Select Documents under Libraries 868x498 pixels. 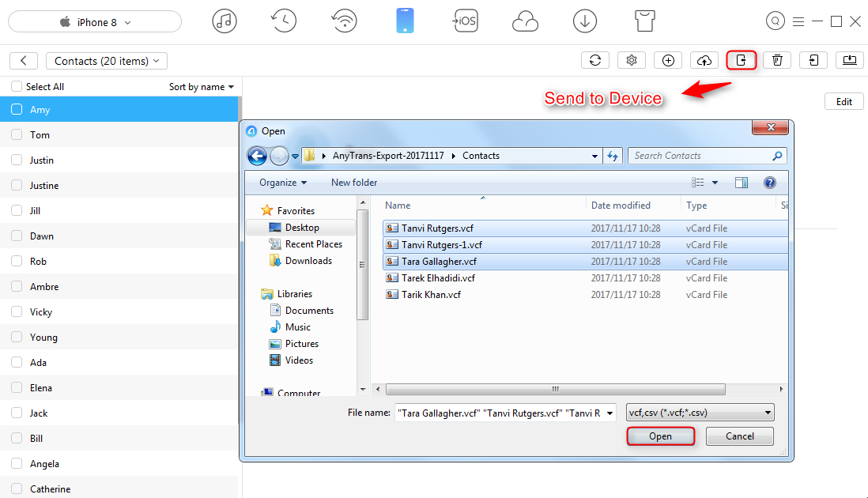coord(309,311)
